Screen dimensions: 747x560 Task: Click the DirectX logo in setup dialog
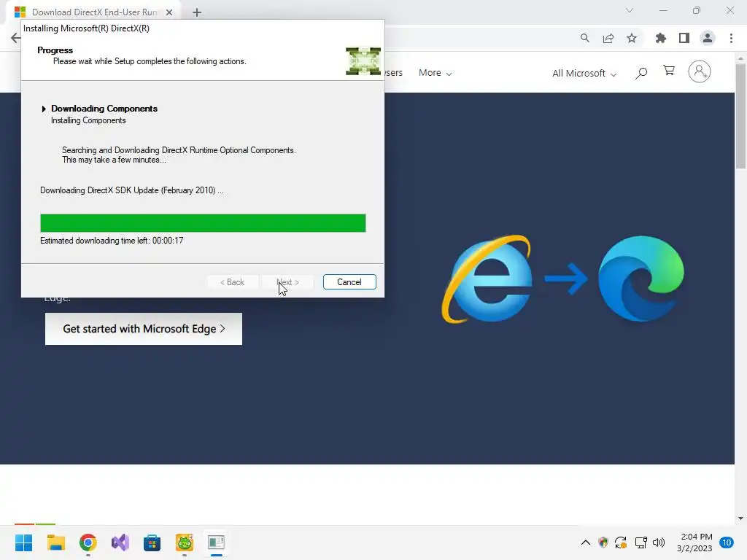(363, 61)
